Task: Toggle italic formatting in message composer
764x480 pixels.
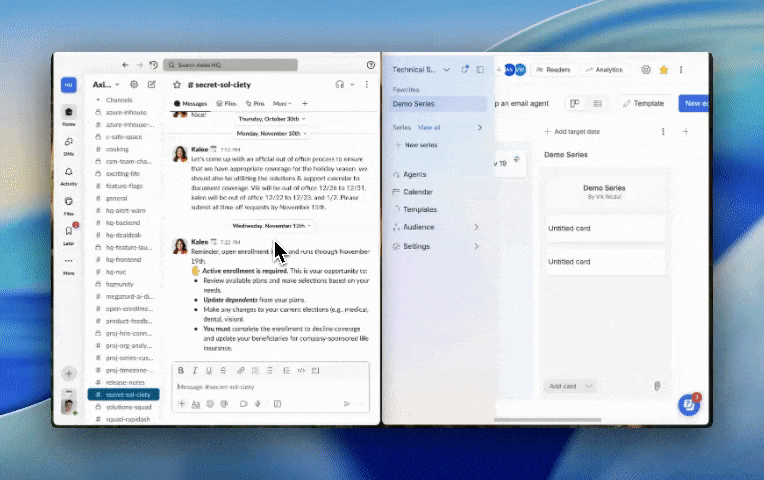Action: coord(195,370)
